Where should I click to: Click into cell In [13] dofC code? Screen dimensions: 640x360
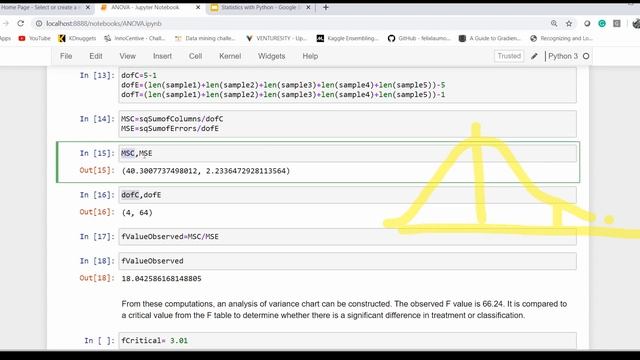coord(347,85)
